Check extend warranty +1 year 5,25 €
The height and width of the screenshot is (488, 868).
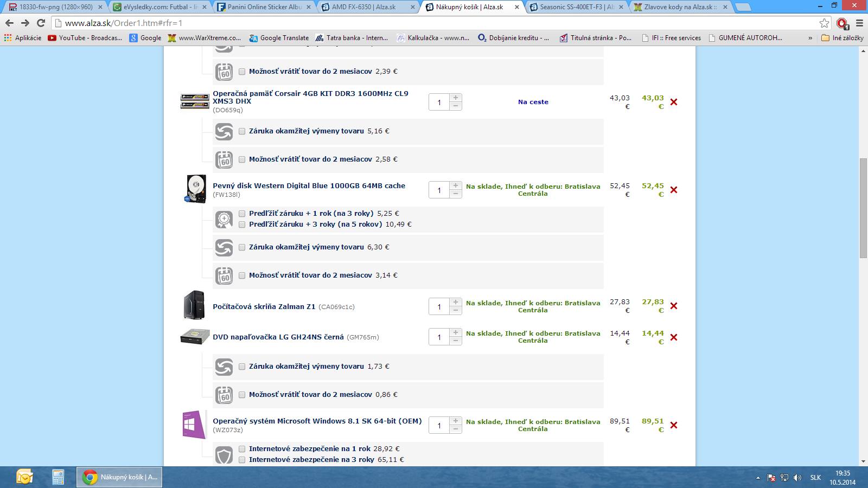pyautogui.click(x=242, y=214)
